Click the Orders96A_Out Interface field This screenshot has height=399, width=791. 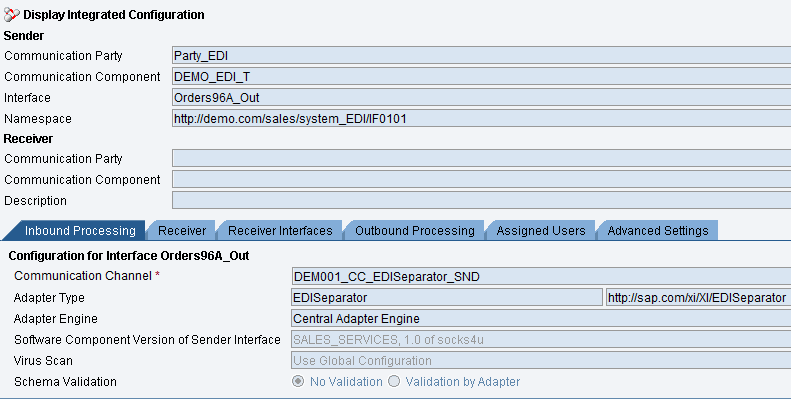pyautogui.click(x=481, y=97)
